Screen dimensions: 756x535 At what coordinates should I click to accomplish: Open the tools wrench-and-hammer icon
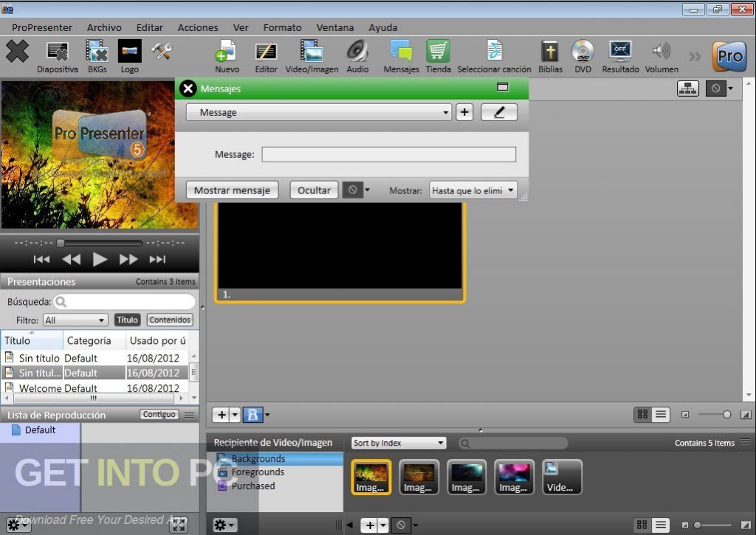[162, 51]
